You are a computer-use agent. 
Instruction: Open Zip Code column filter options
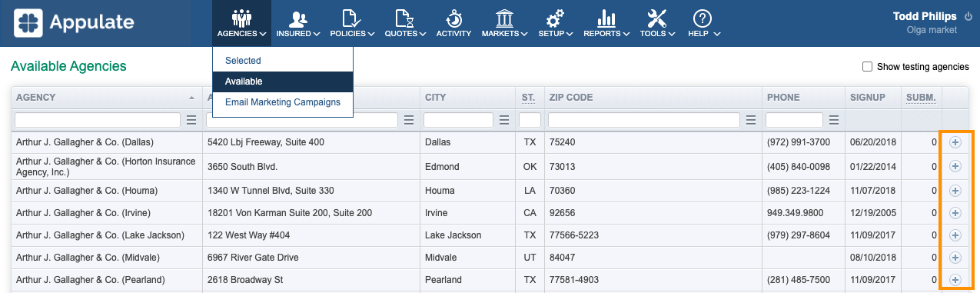[x=751, y=120]
